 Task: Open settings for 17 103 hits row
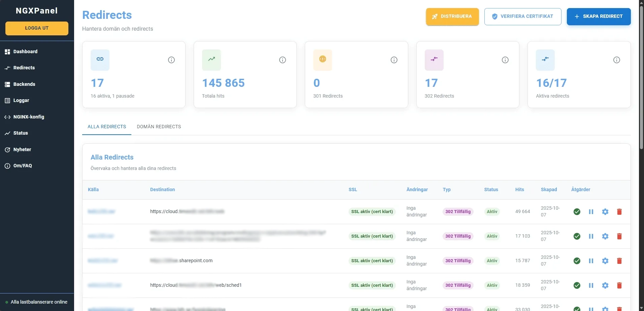coord(605,236)
